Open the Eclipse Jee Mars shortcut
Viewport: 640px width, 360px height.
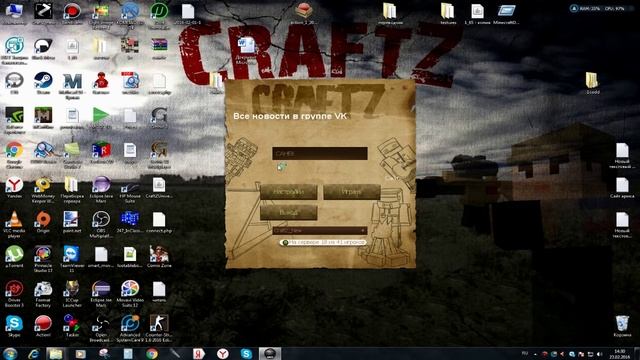[101, 294]
